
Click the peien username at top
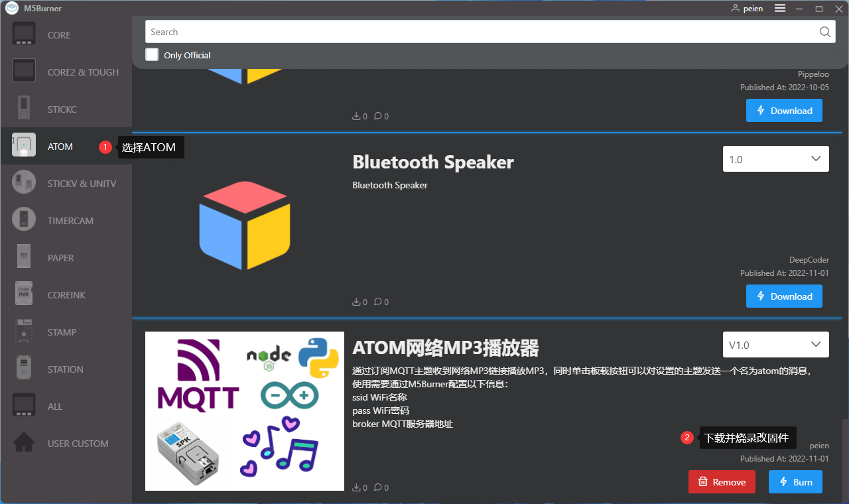pos(753,9)
